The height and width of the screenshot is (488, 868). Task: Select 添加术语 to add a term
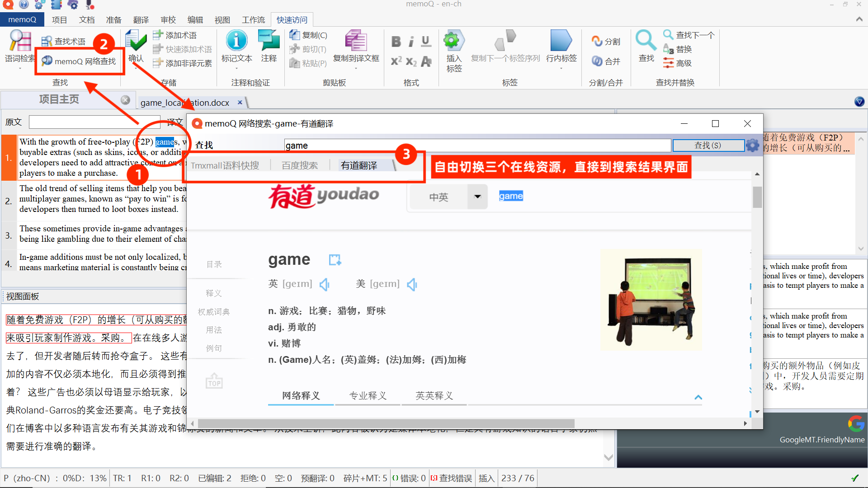tap(175, 35)
